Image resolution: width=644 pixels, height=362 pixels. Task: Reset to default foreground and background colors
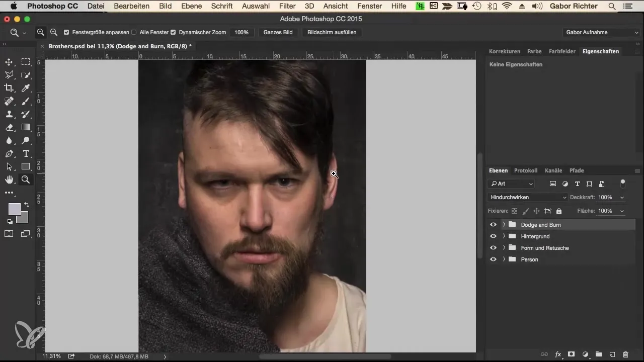click(10, 221)
